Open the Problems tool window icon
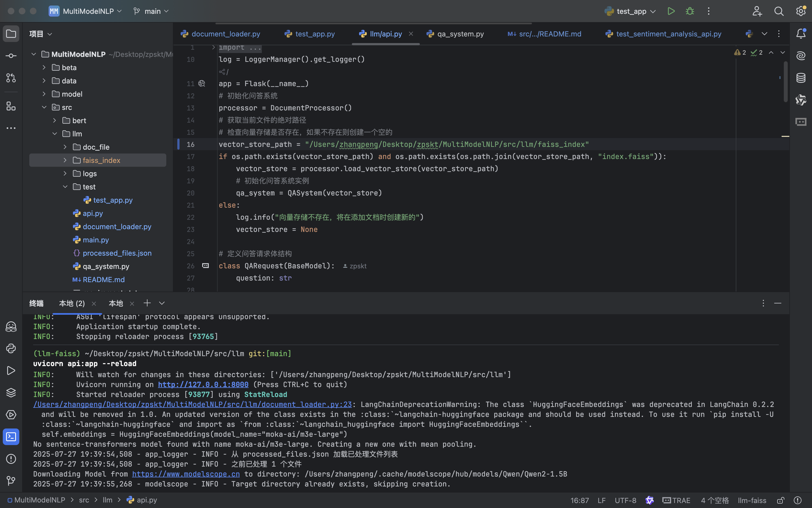The image size is (812, 508). [11, 459]
